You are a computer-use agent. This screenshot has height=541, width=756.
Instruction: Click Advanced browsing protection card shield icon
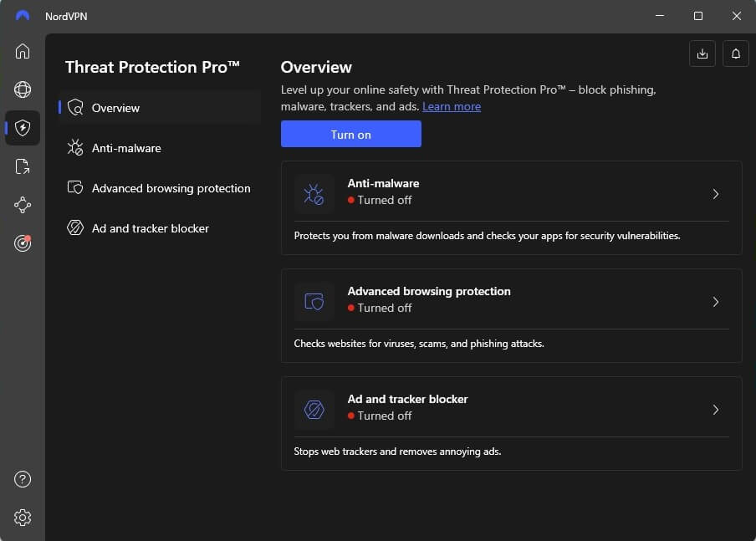pos(314,302)
